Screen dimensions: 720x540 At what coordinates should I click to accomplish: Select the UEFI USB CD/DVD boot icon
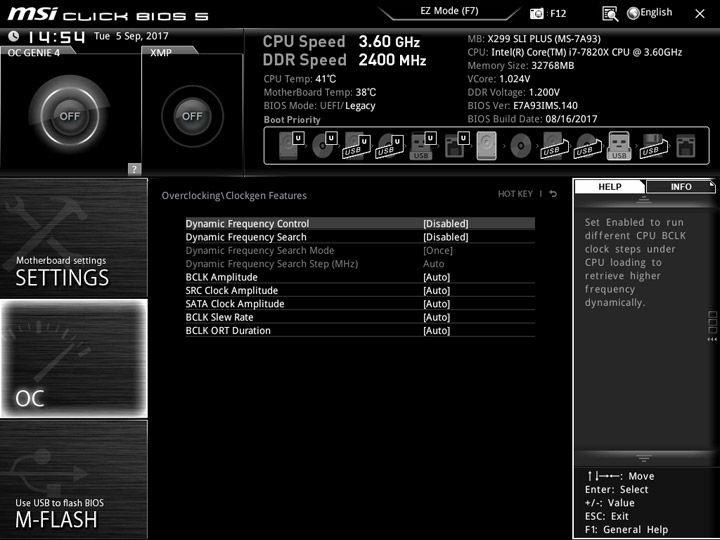[390, 146]
